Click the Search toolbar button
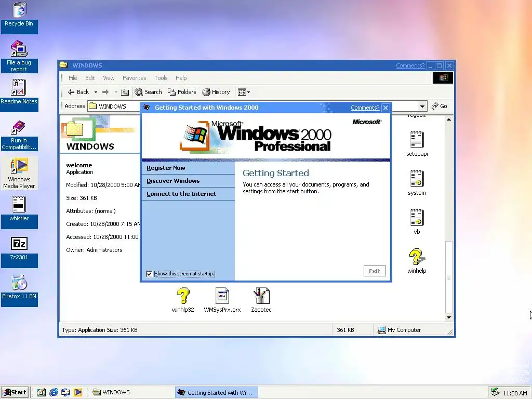Viewport: 532px width, 399px height. [148, 92]
